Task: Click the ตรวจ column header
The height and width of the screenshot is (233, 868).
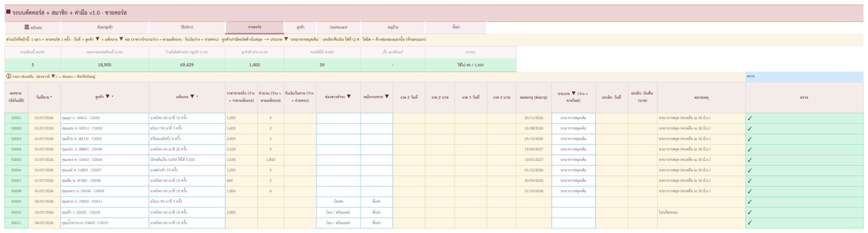Action: pos(805,97)
